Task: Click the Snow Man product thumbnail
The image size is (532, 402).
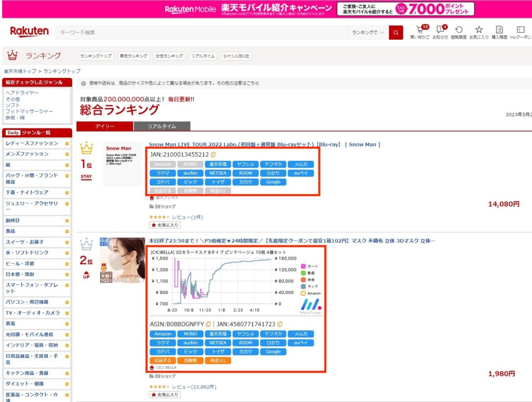Action: tap(122, 164)
